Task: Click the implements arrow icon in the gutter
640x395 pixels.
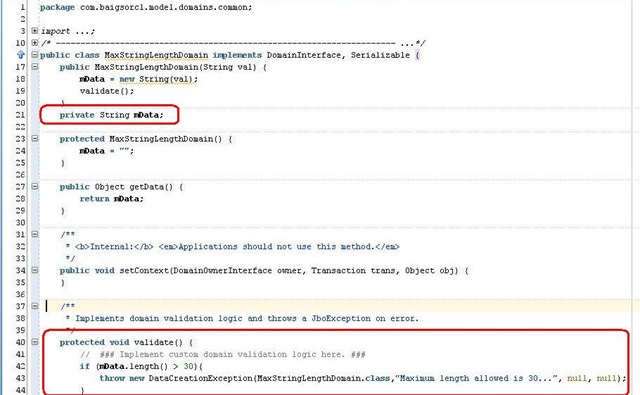Action: [x=20, y=55]
